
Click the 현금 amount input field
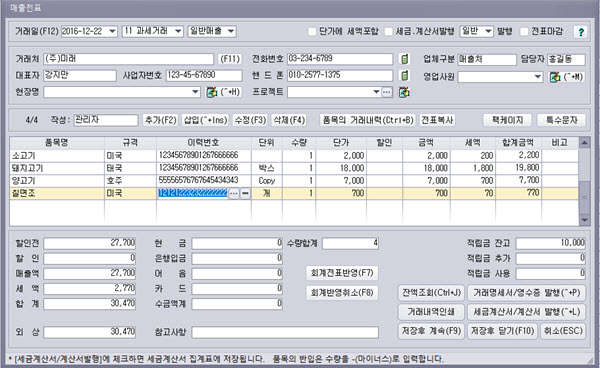pyautogui.click(x=237, y=243)
